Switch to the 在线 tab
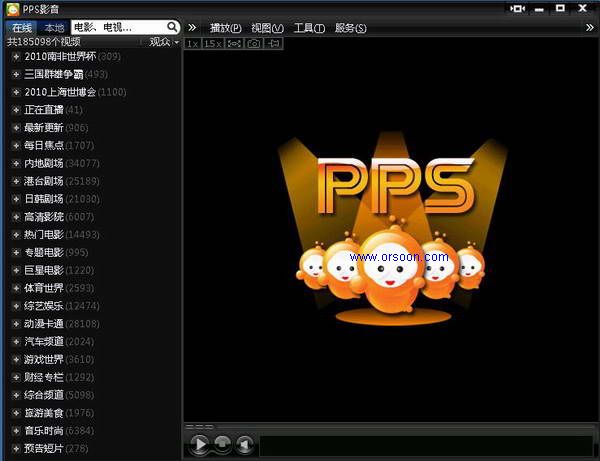Viewport: 600px width, 461px height. point(21,27)
